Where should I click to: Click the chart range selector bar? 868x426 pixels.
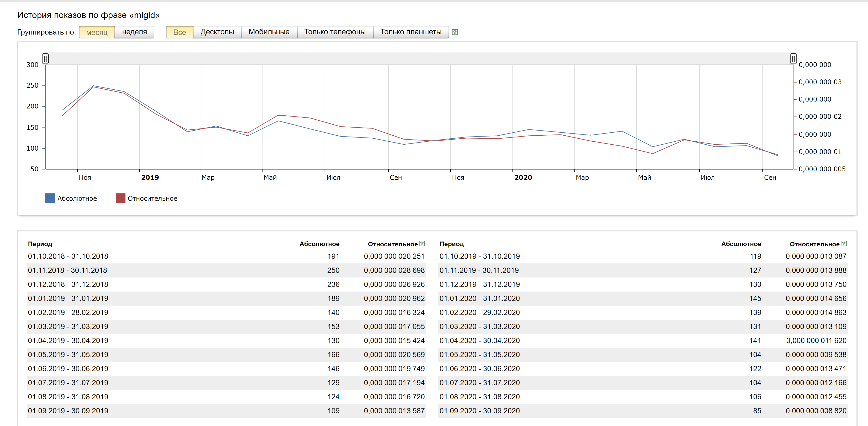click(419, 58)
